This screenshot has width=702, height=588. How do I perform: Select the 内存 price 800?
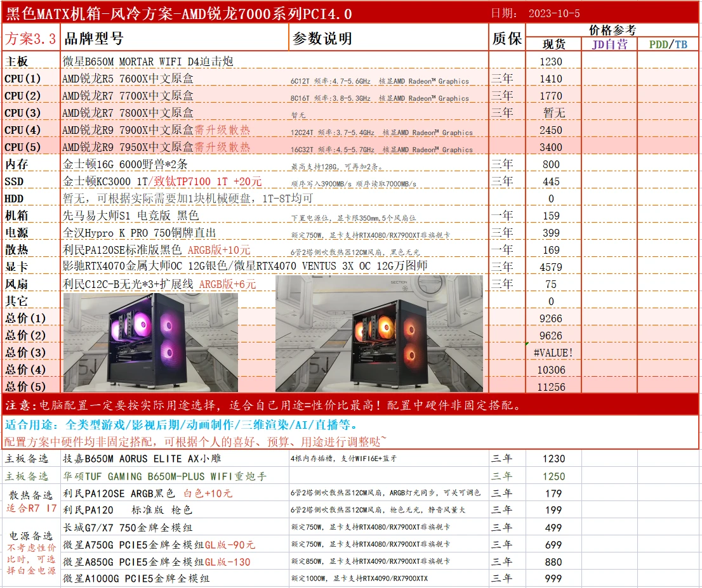(551, 164)
